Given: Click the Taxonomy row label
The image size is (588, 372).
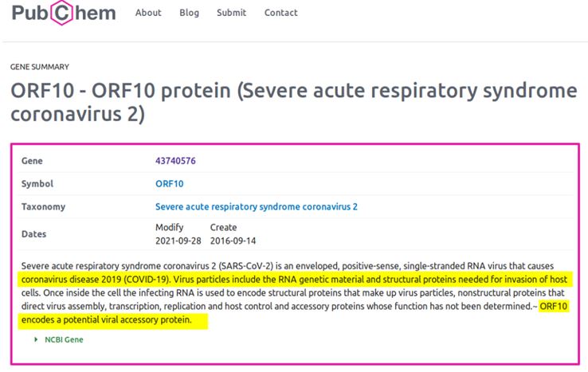Looking at the screenshot, I should pos(43,207).
